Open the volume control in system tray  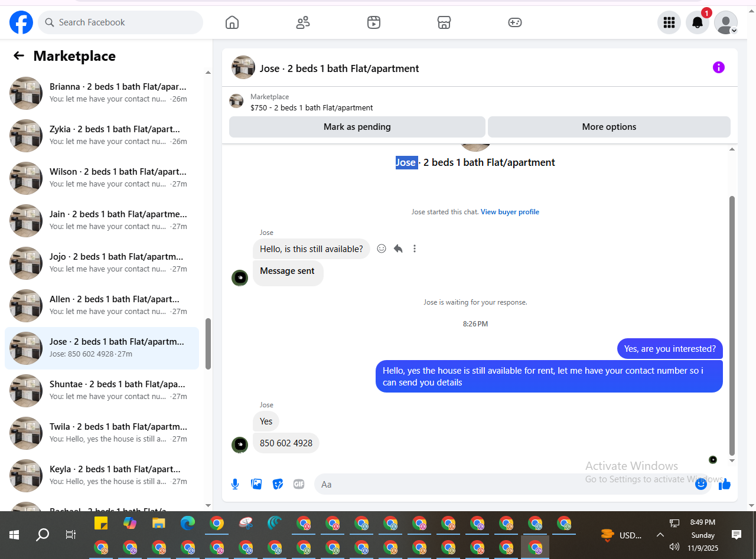[674, 547]
